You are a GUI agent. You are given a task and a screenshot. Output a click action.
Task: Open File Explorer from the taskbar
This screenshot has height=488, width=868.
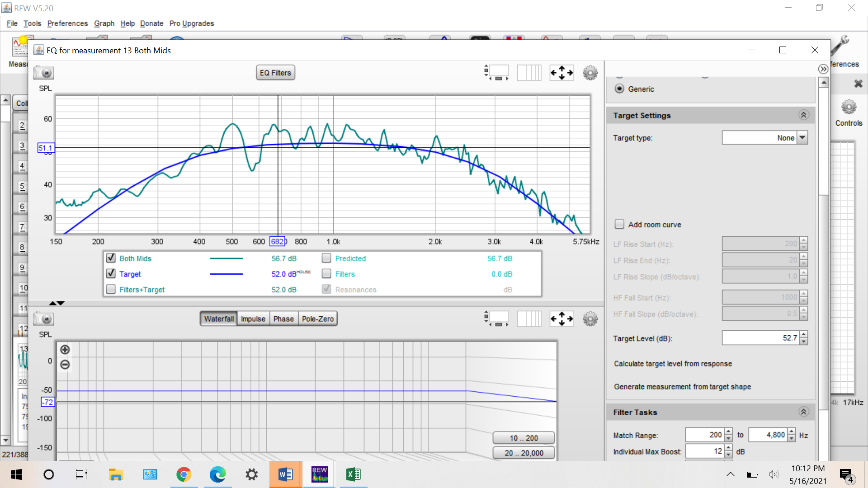click(x=116, y=474)
